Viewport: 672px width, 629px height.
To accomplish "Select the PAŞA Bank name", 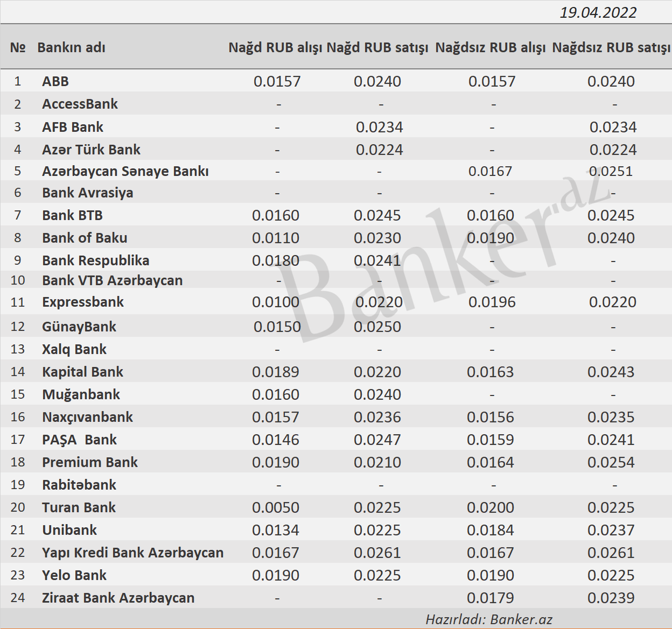I will click(79, 440).
